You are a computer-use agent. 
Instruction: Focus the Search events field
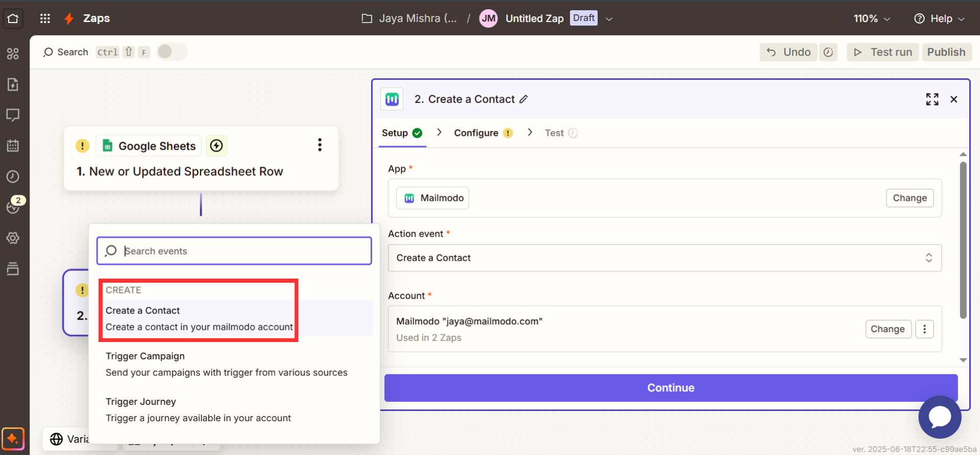[x=234, y=251]
